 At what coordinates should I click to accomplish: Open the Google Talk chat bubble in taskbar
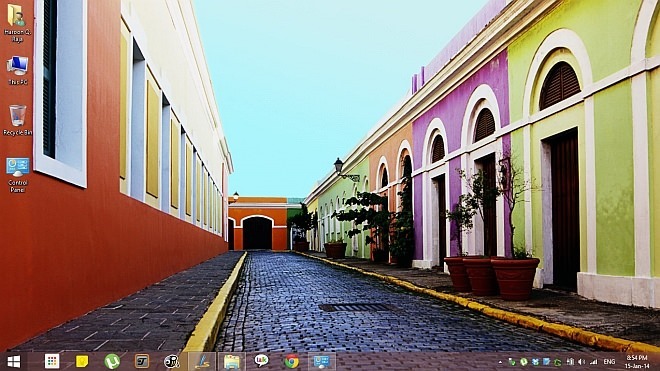click(x=261, y=360)
